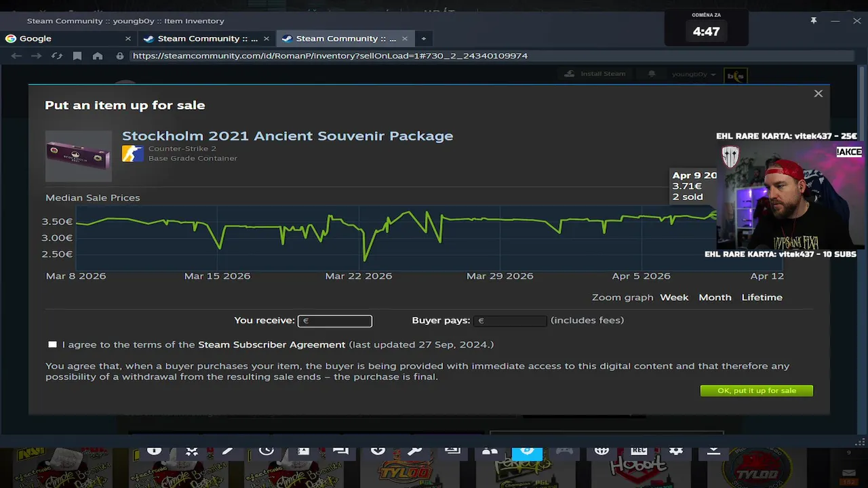This screenshot has width=868, height=488.
Task: Focus the You receive price field
Action: coord(335,321)
